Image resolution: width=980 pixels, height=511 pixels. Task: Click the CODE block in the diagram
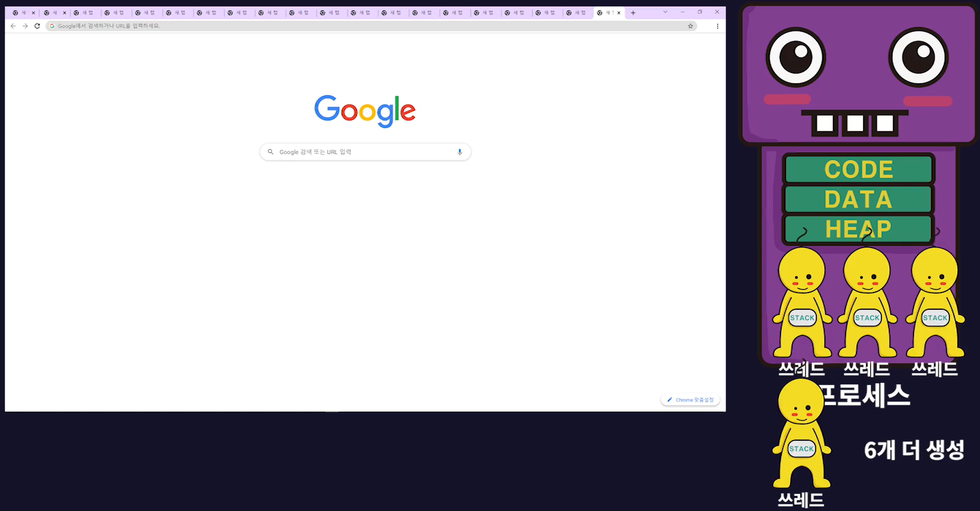(858, 170)
